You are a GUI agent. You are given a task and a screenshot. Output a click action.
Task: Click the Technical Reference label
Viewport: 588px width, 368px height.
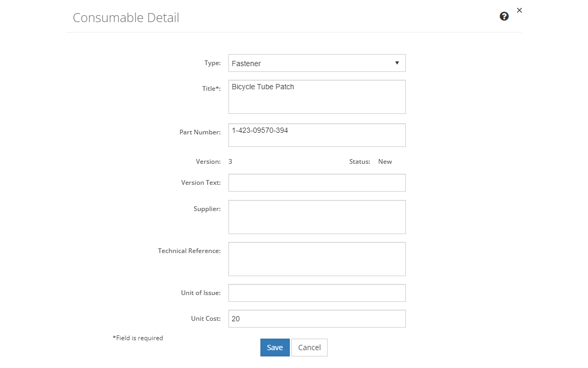(x=190, y=251)
